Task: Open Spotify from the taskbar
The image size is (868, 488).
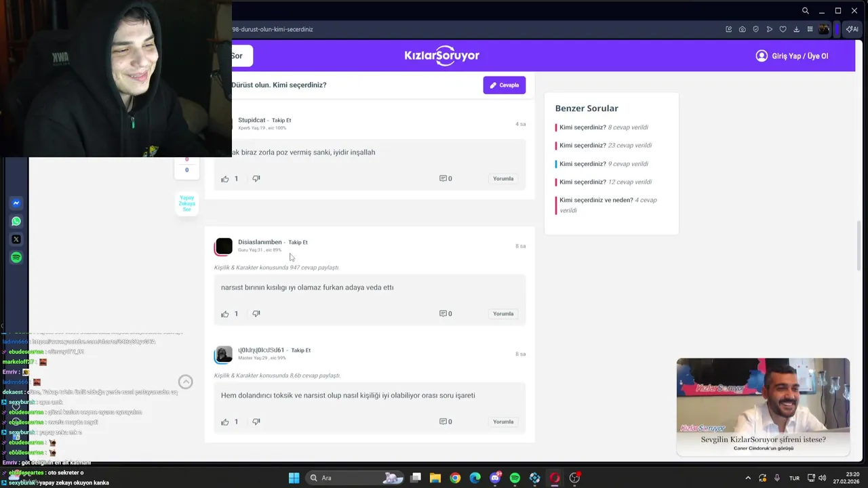Action: click(515, 478)
